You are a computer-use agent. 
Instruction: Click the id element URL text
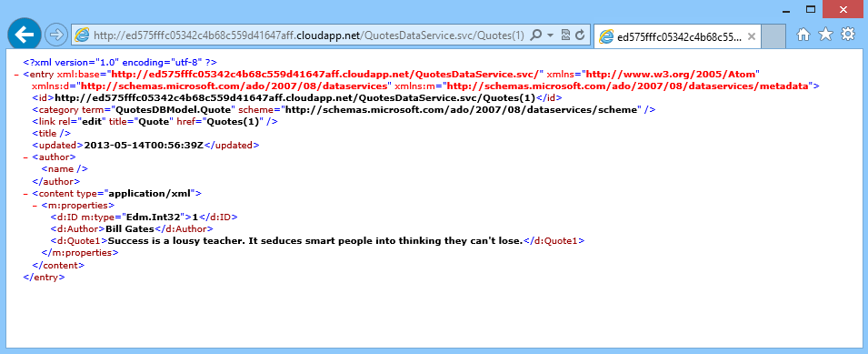click(296, 98)
